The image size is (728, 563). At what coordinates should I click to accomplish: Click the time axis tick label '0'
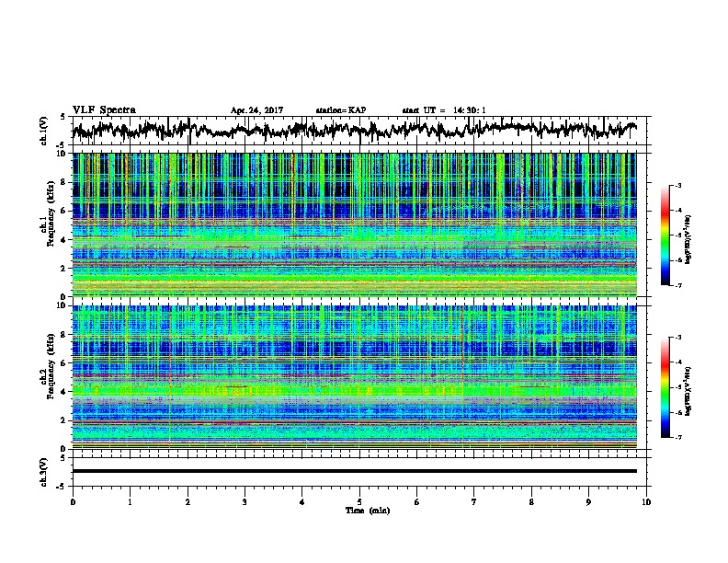click(x=73, y=502)
